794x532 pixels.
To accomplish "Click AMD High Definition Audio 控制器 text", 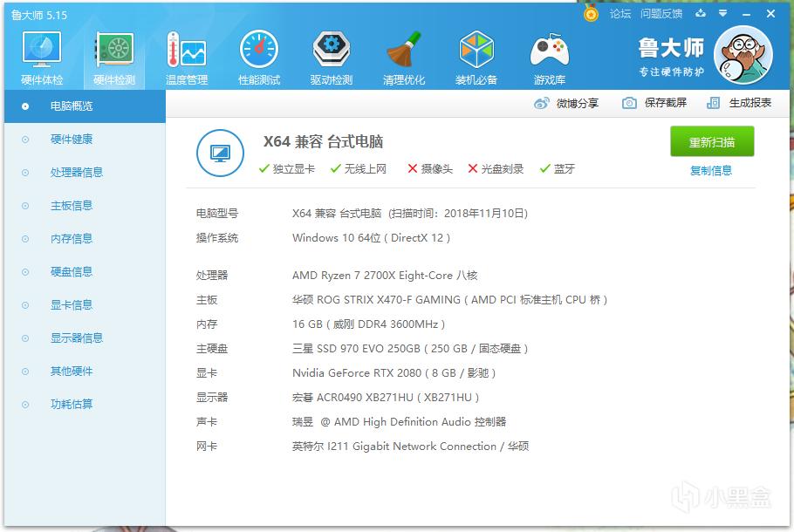I will pyautogui.click(x=421, y=421).
